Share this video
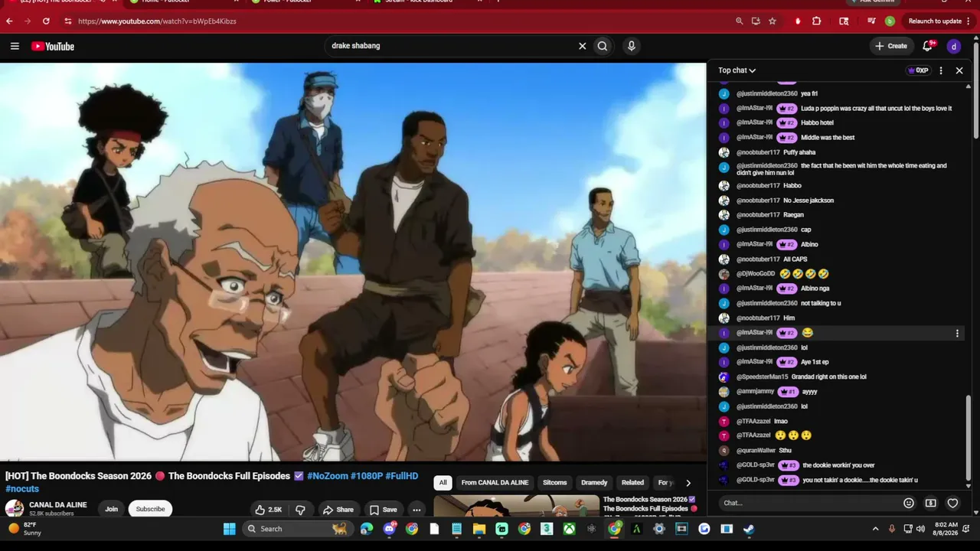980x551 pixels. [338, 510]
